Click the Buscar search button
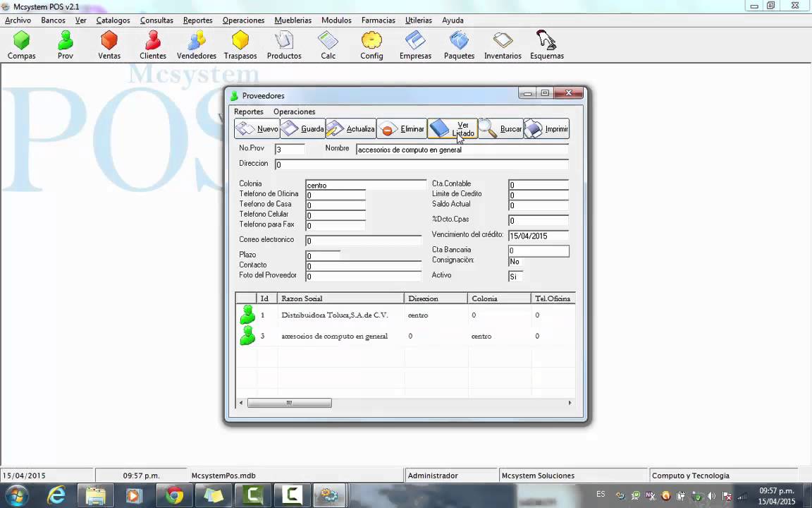812x508 pixels. [x=500, y=128]
